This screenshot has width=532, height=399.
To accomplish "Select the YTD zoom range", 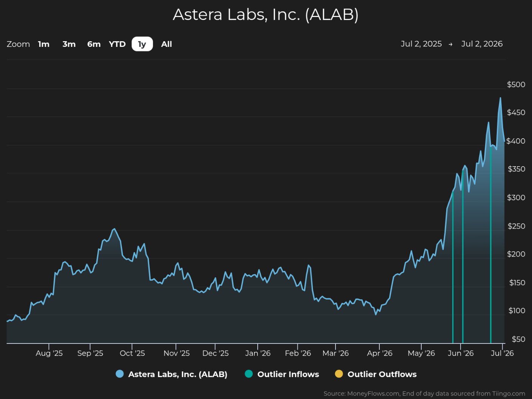I will [x=117, y=44].
